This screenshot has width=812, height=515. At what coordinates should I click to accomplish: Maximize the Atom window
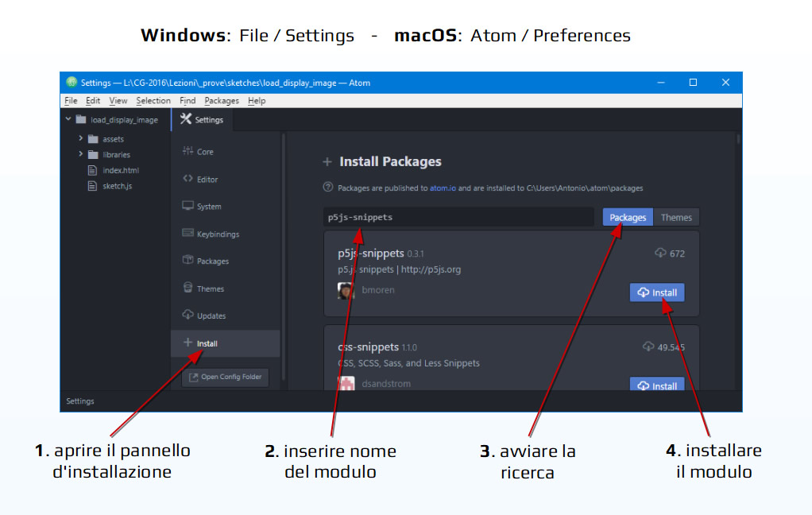coord(693,83)
